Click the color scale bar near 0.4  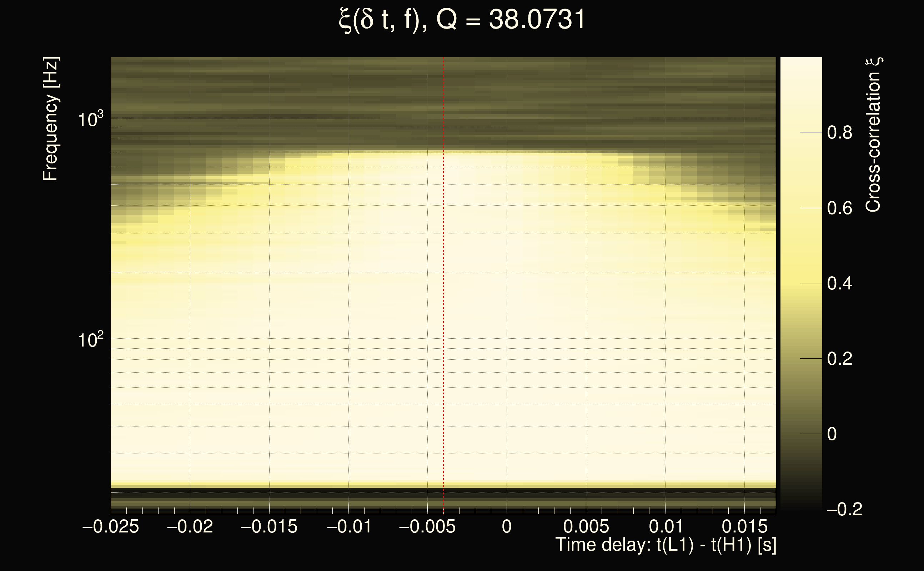click(801, 283)
